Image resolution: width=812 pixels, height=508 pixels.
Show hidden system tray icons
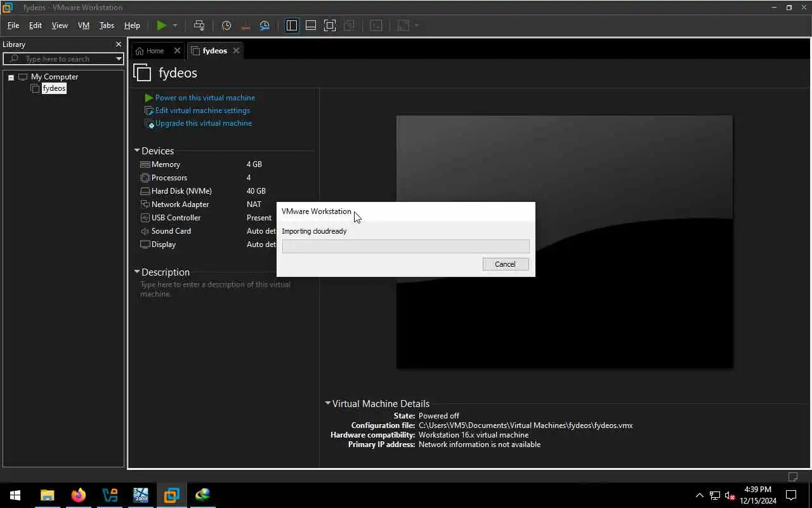coord(700,495)
